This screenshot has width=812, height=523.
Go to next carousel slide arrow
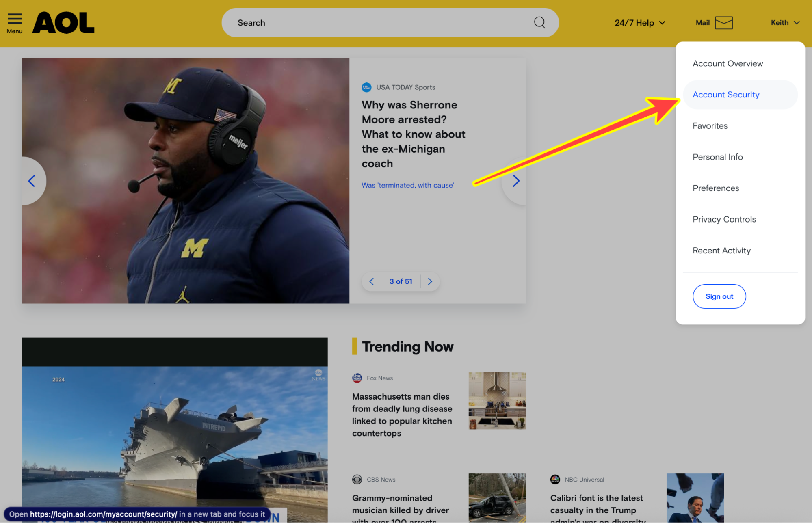(x=515, y=181)
